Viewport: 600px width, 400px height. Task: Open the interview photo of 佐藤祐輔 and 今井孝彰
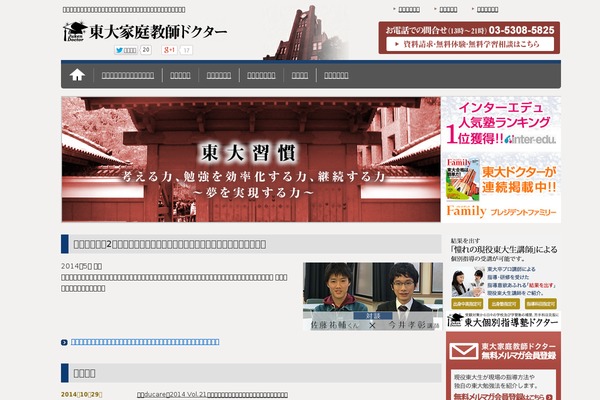point(373,296)
